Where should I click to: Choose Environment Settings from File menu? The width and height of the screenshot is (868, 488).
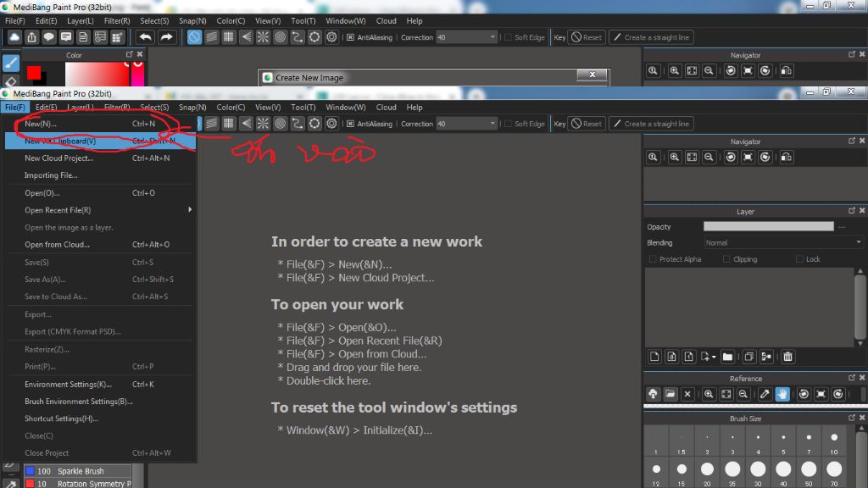[x=100, y=384]
